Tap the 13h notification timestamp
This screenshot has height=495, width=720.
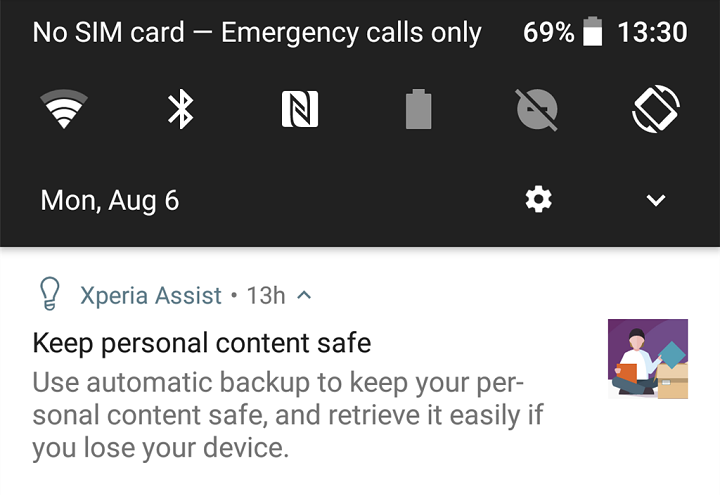pyautogui.click(x=266, y=295)
